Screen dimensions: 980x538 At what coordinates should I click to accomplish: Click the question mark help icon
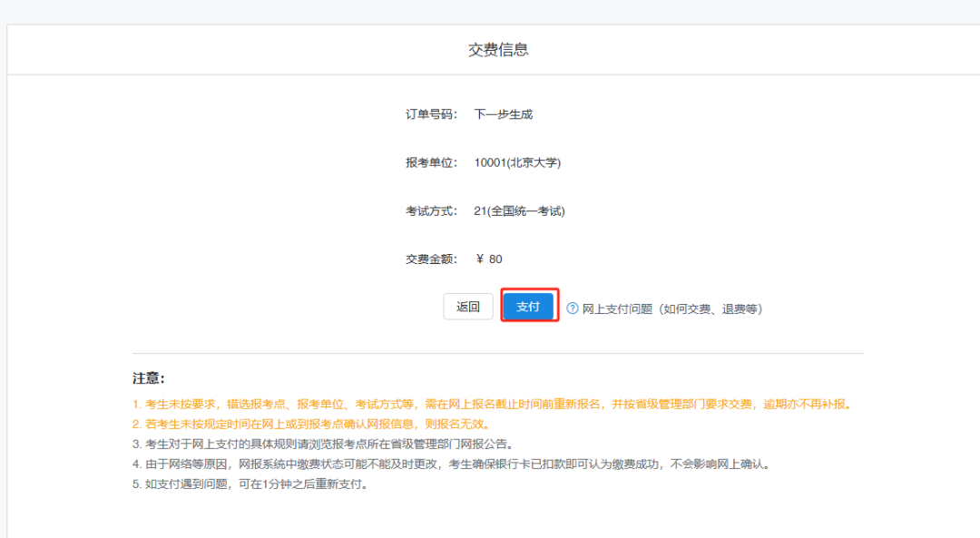click(x=573, y=308)
